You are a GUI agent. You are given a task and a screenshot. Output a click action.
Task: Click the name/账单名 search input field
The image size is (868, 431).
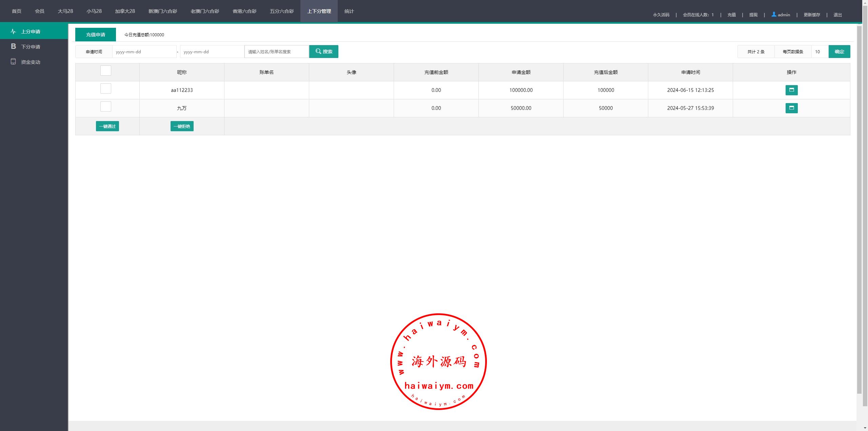[x=276, y=52]
